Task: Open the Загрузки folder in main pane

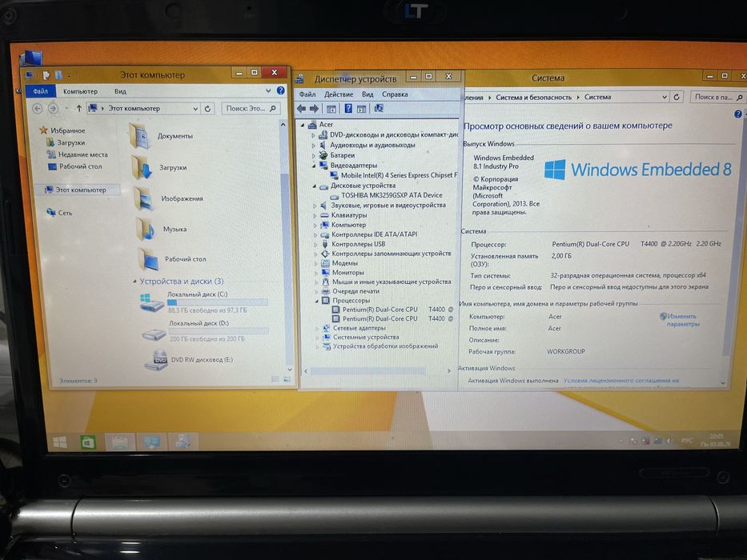Action: pyautogui.click(x=142, y=168)
